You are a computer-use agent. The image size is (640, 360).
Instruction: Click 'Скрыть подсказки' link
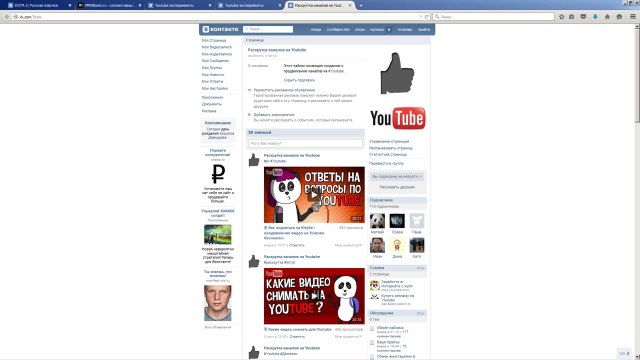pyautogui.click(x=299, y=80)
